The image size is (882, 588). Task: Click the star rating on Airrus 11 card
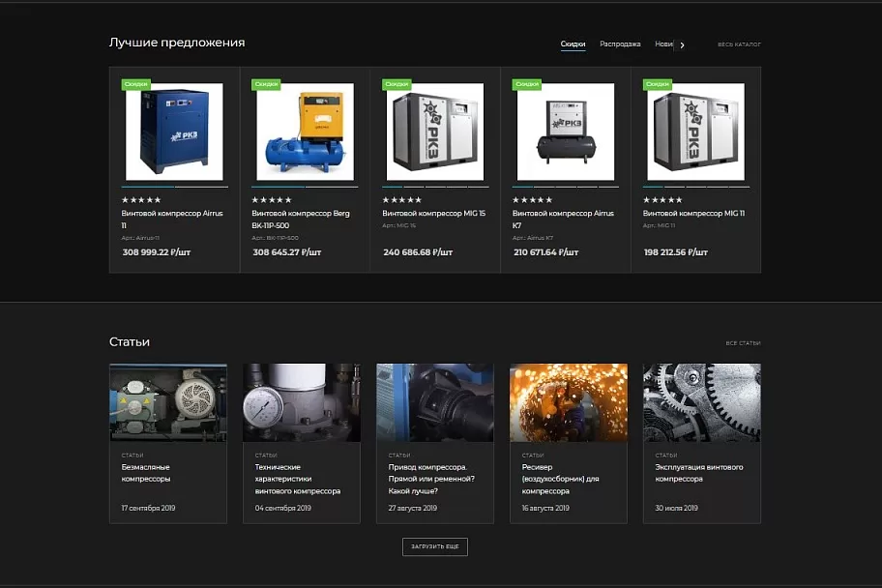coord(141,200)
